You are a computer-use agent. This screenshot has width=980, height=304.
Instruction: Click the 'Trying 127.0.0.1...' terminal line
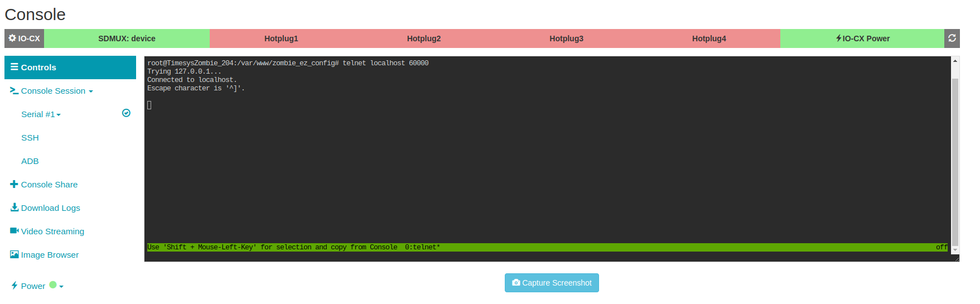184,71
